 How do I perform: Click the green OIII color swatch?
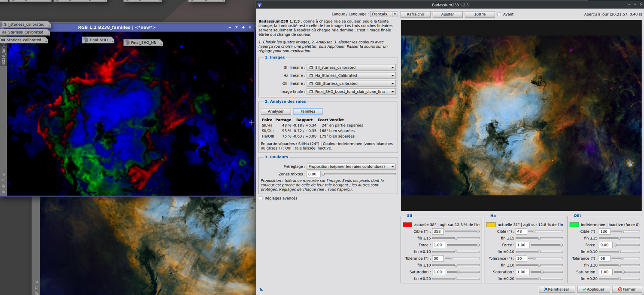point(574,224)
